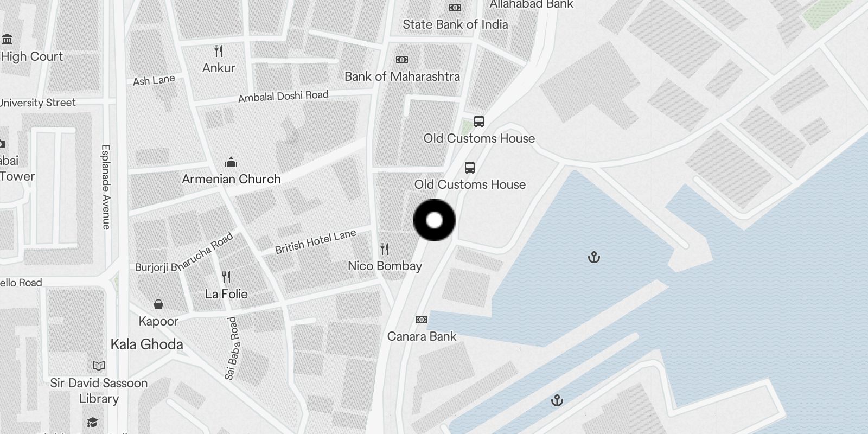The height and width of the screenshot is (434, 868).
Task: Click the lower Old Customs House bus icon
Action: [x=470, y=168]
